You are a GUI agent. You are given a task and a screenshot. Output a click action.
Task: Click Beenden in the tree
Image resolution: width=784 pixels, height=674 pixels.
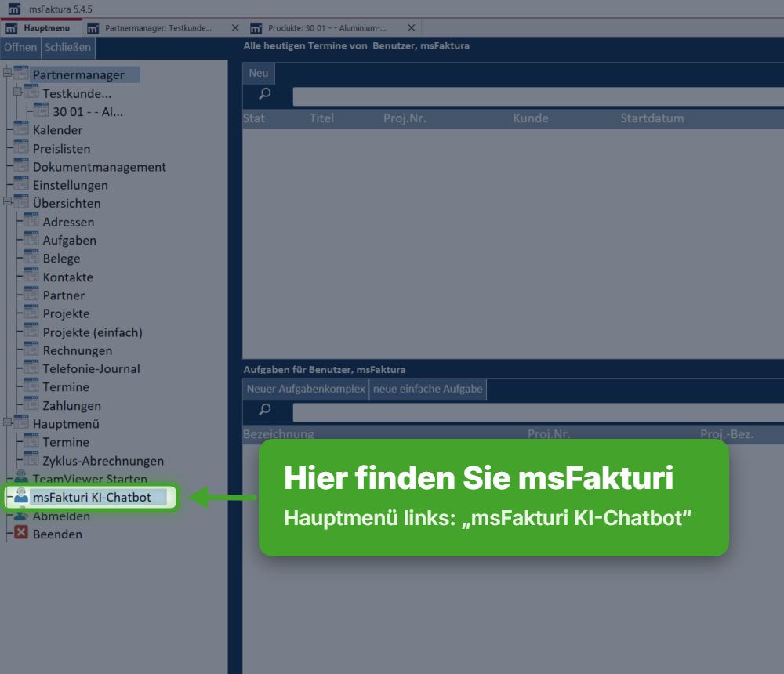coord(57,534)
